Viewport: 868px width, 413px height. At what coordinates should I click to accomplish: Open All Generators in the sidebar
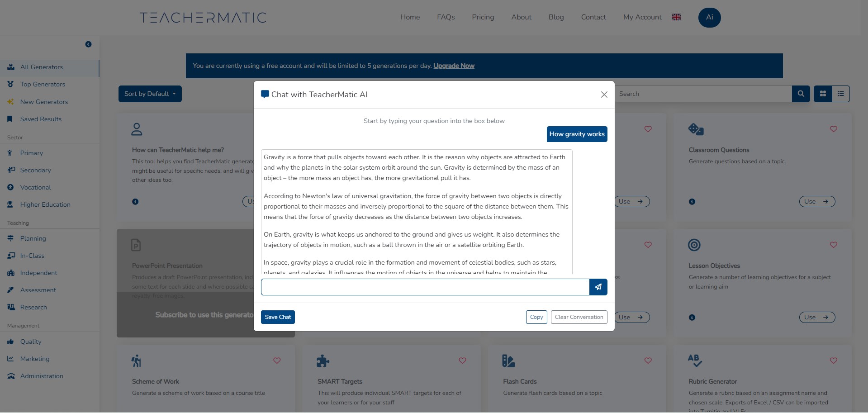(49, 67)
